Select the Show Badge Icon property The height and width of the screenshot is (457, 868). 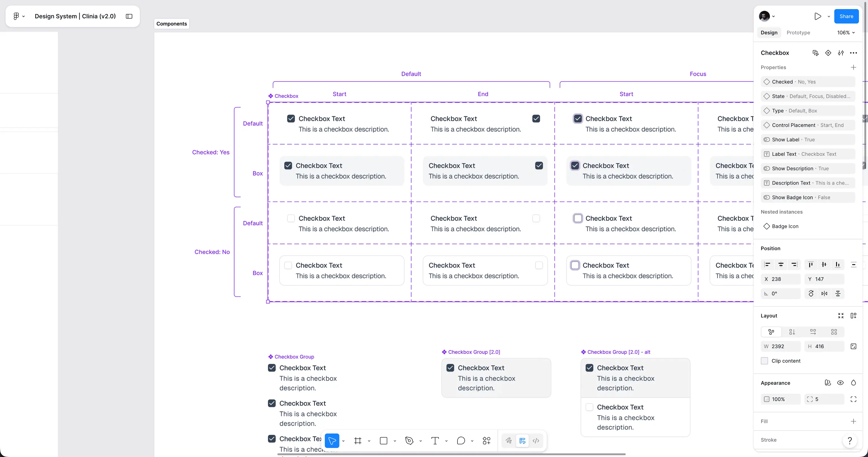click(x=808, y=198)
